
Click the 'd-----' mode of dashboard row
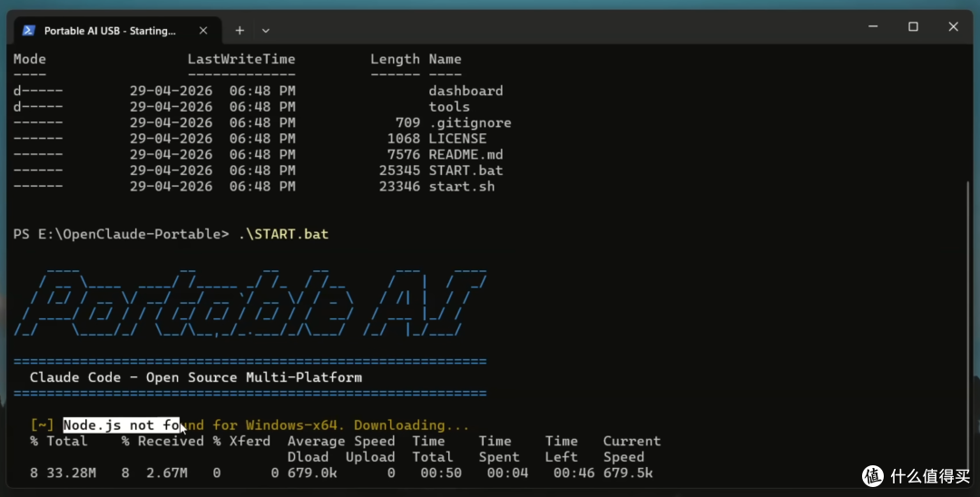point(38,92)
